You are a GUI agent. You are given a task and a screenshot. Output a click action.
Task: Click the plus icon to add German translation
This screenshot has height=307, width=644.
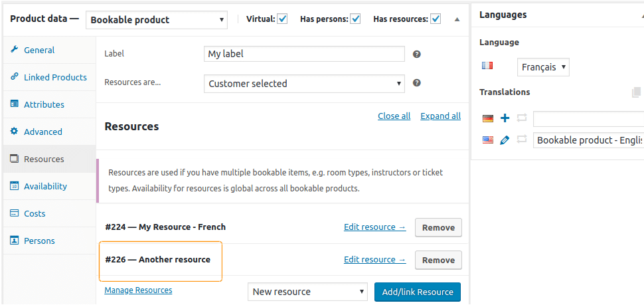coord(505,118)
